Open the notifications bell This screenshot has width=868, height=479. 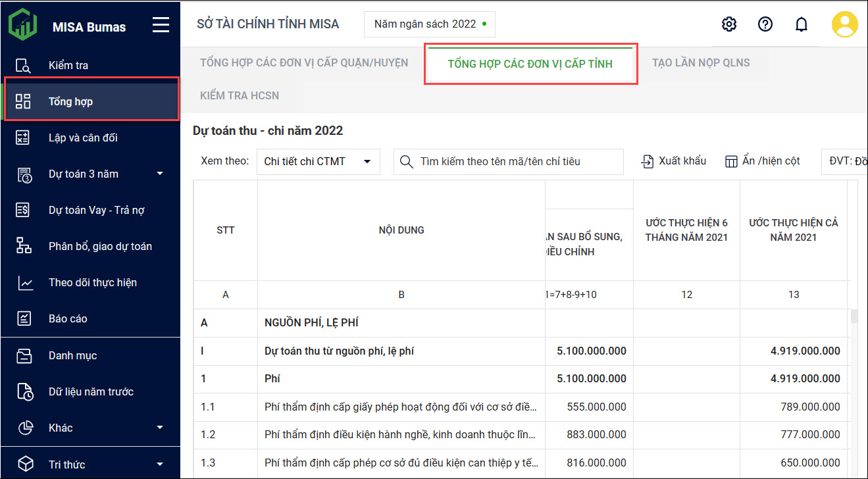[x=801, y=24]
